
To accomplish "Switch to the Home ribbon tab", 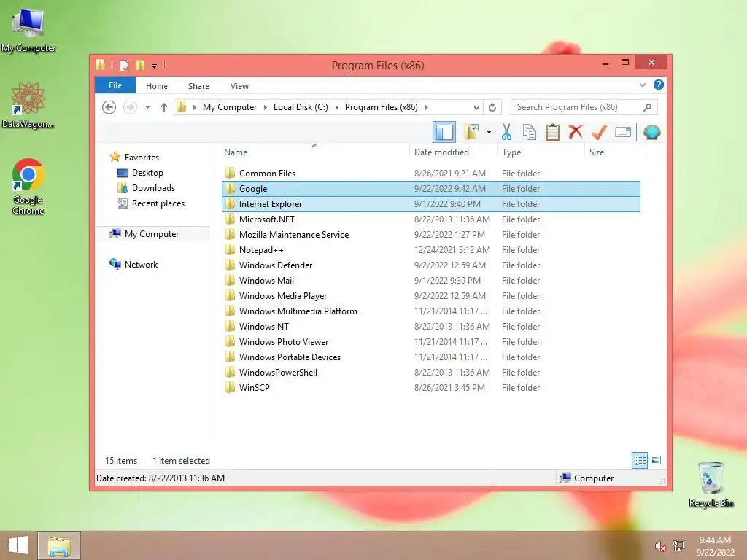I will pyautogui.click(x=157, y=86).
